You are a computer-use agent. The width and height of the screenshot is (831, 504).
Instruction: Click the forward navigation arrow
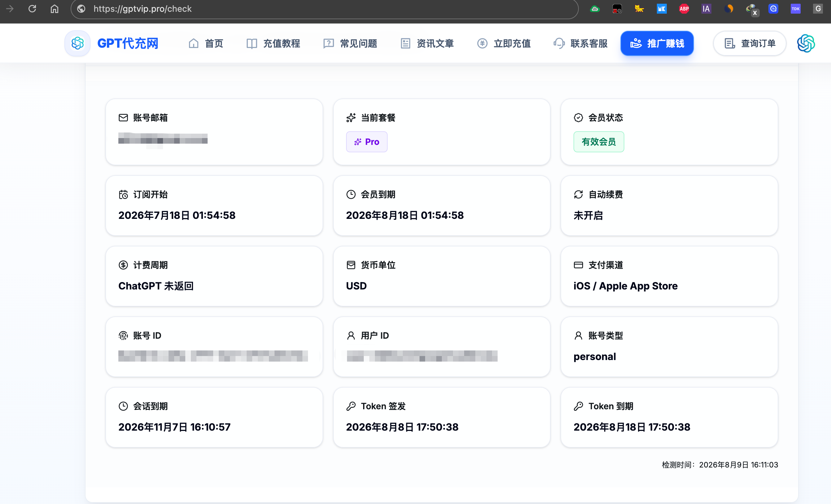tap(10, 8)
